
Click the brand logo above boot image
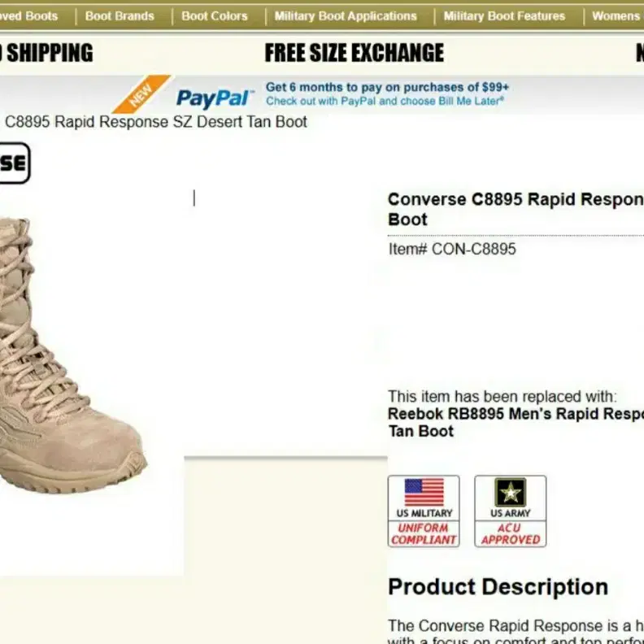pyautogui.click(x=15, y=163)
